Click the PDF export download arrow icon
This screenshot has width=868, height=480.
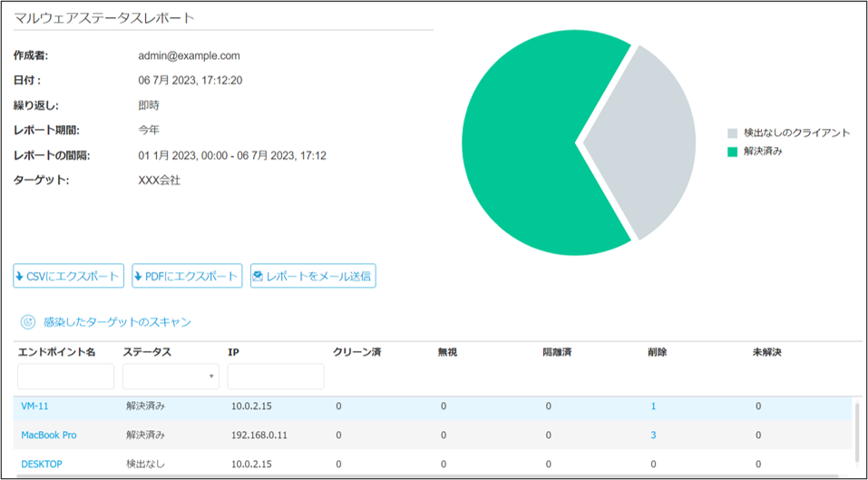139,277
